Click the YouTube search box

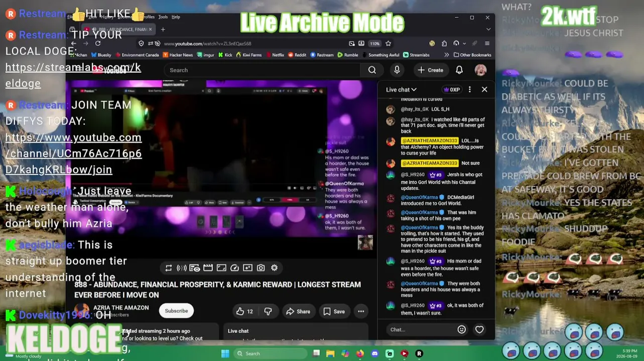point(262,70)
